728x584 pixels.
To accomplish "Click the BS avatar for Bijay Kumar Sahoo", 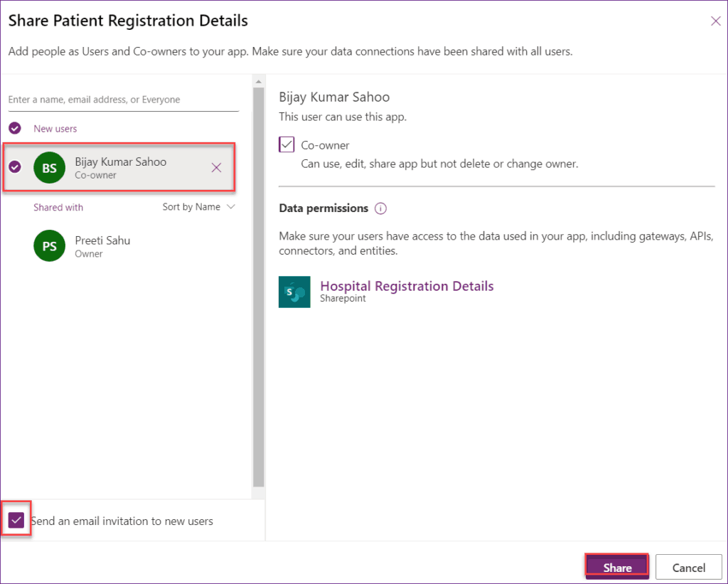I will [x=48, y=168].
